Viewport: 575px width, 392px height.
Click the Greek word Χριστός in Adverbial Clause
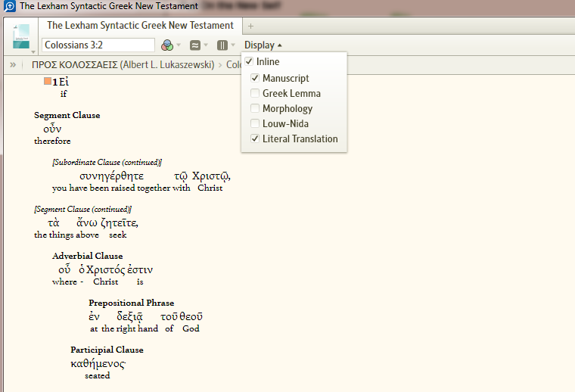pos(106,270)
